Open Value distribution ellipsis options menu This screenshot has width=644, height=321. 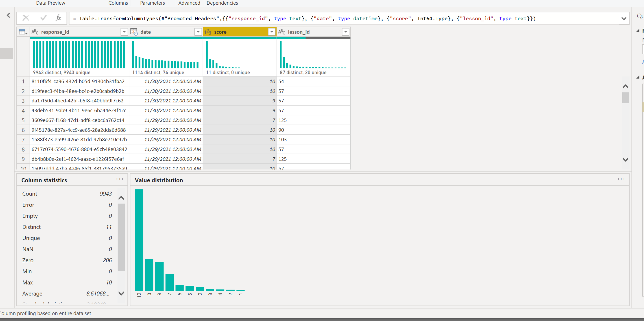pyautogui.click(x=621, y=179)
